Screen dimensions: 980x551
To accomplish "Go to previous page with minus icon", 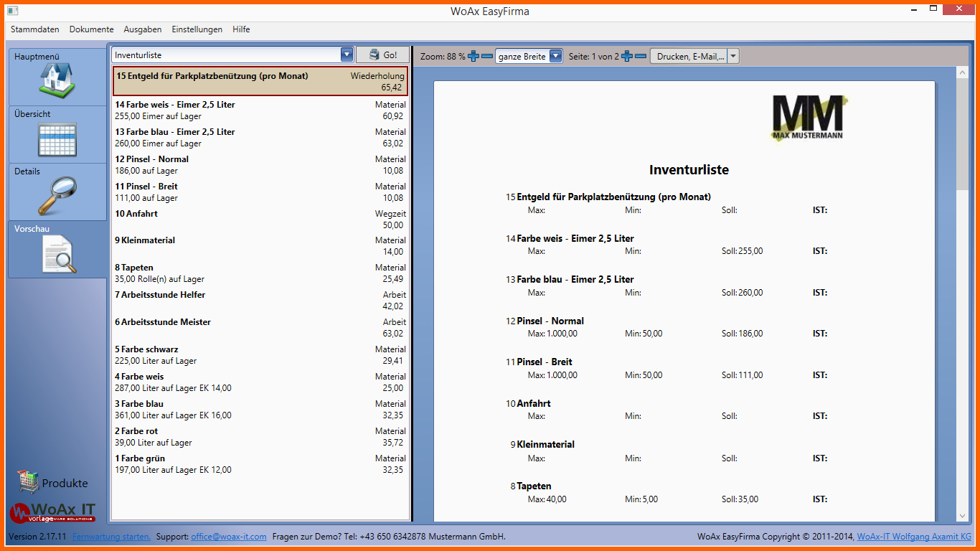I will [x=641, y=56].
